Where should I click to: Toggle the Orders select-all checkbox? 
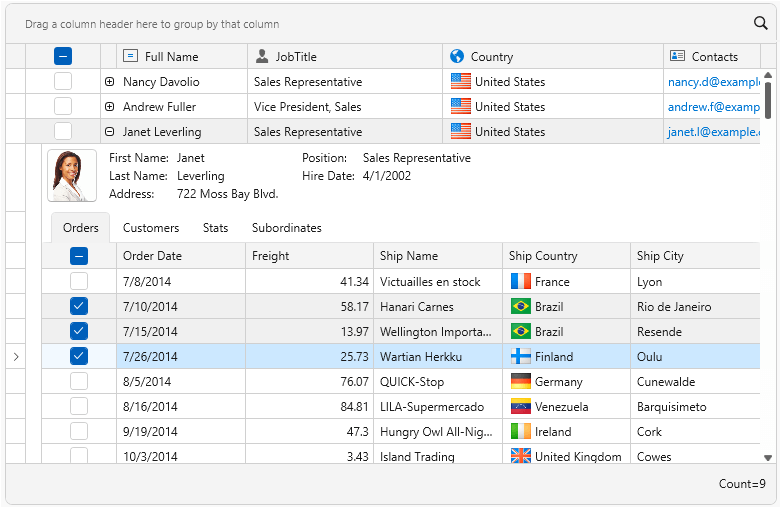pos(79,256)
